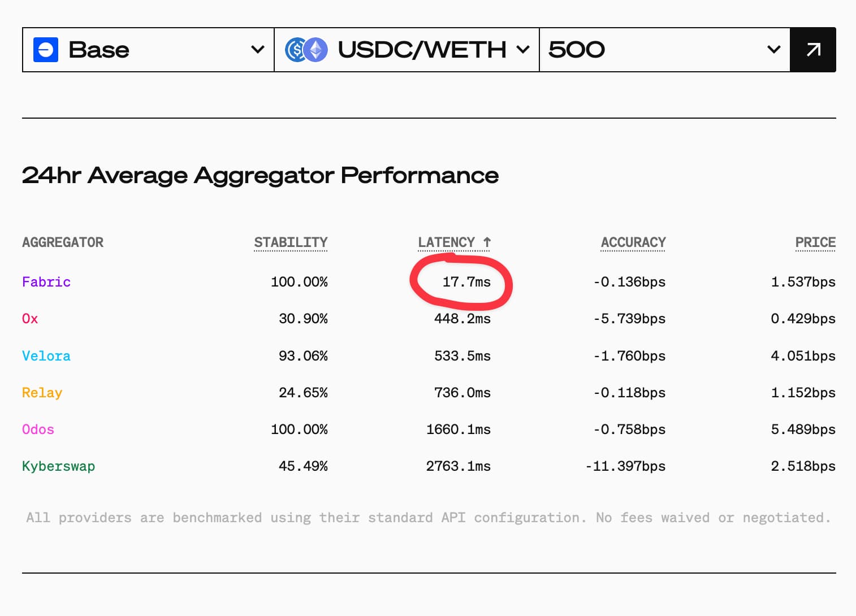Select the Velora aggregator link
Image resolution: width=856 pixels, height=616 pixels.
click(x=46, y=356)
